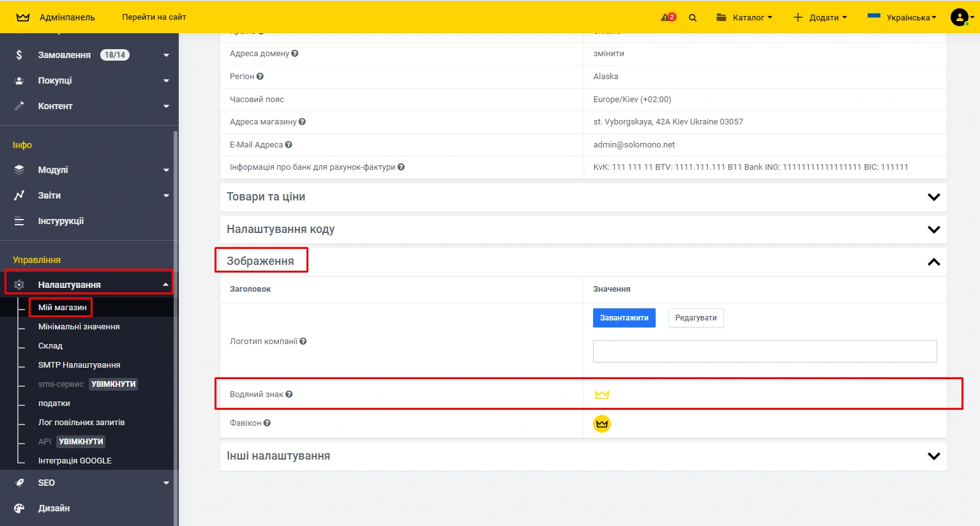Click the watermark crown image

(601, 395)
